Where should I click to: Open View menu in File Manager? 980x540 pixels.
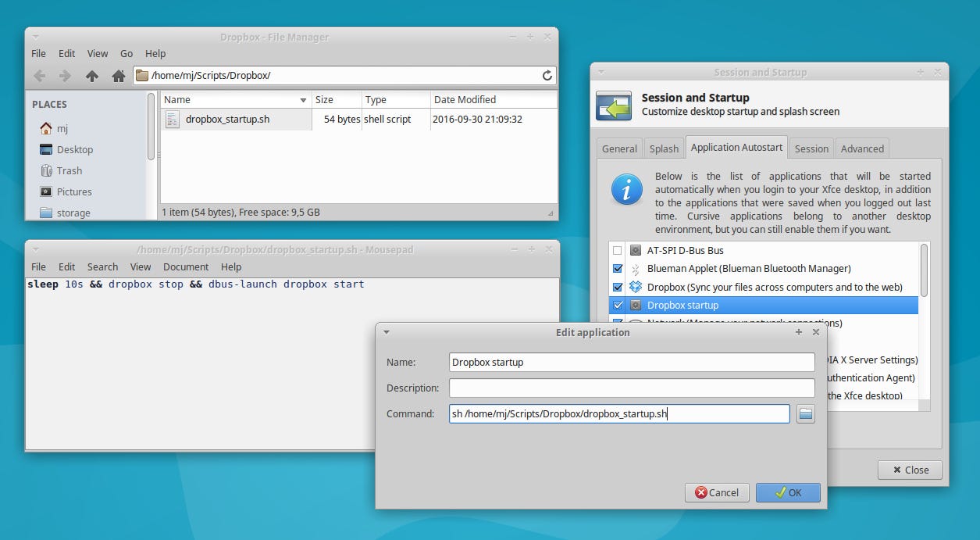pyautogui.click(x=98, y=53)
